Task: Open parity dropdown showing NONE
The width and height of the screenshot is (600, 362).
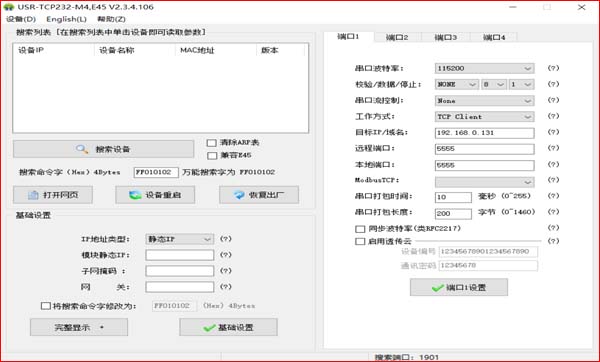Action: (x=457, y=84)
